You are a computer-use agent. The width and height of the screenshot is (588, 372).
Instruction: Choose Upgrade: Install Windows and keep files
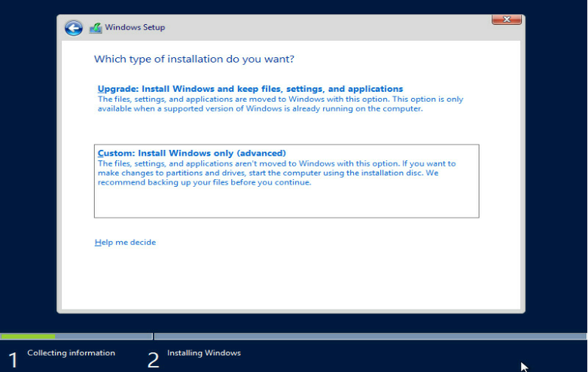click(250, 89)
